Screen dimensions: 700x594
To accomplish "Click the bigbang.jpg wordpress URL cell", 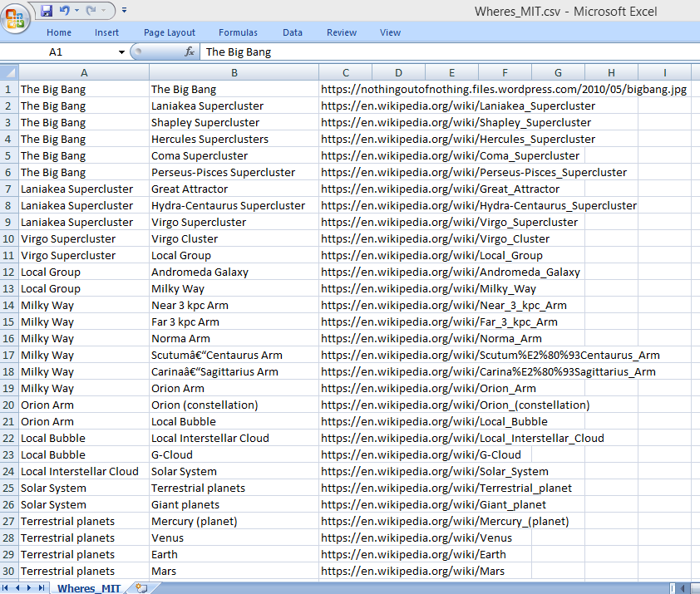I will click(504, 89).
